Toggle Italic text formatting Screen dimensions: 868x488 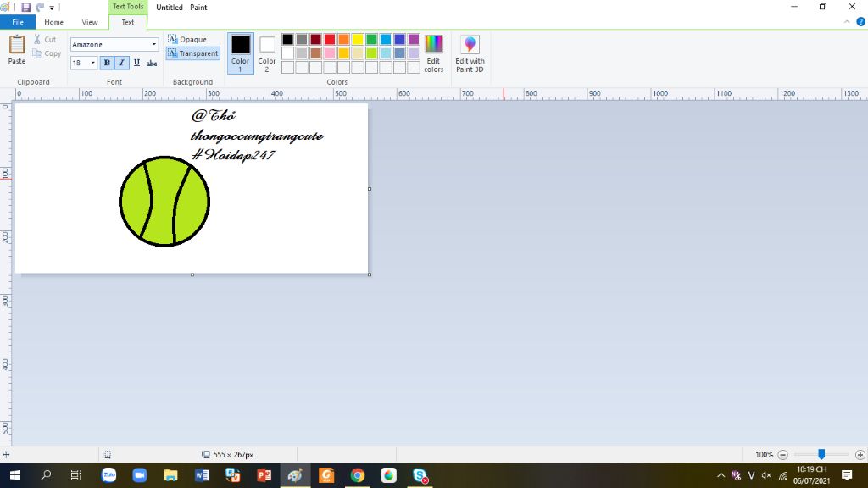(x=122, y=63)
